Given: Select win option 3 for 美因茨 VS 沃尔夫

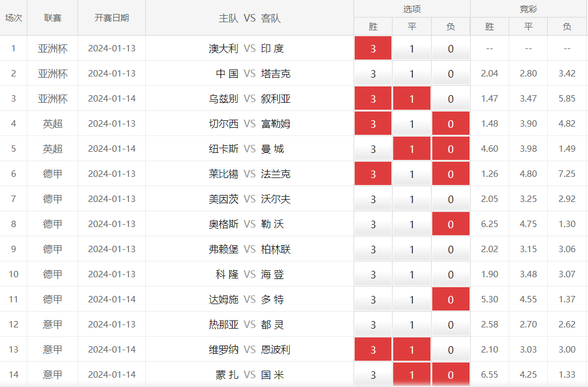Looking at the screenshot, I should (373, 199).
